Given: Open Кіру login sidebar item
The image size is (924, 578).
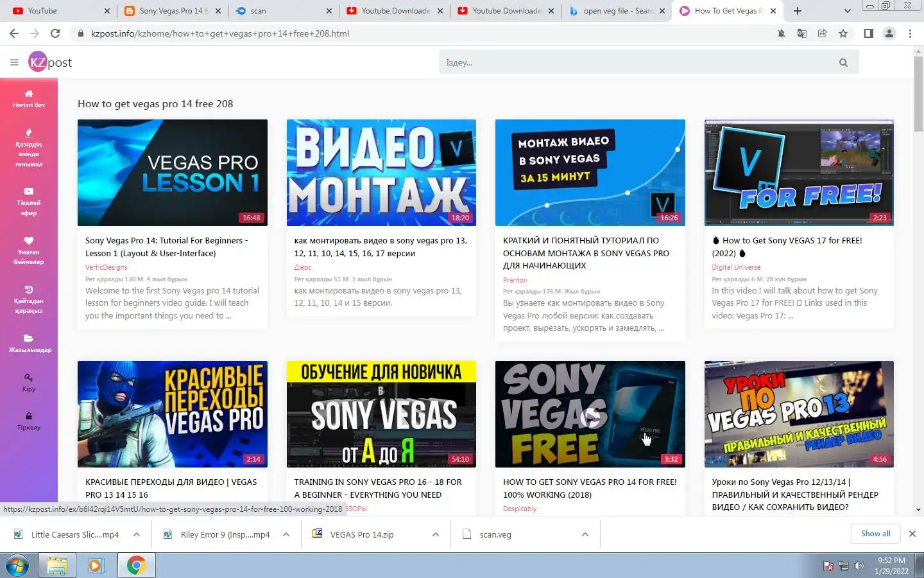Looking at the screenshot, I should (x=29, y=383).
